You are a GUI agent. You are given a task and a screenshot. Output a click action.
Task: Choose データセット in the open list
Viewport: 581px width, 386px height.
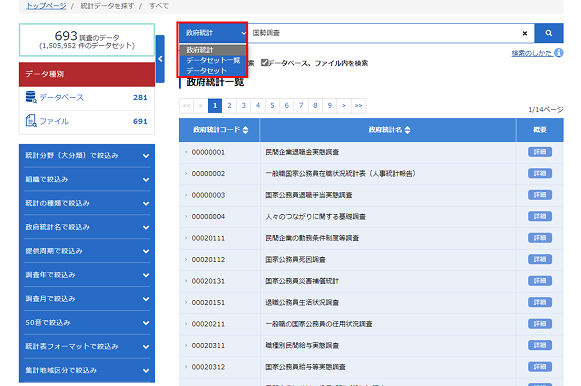point(213,70)
